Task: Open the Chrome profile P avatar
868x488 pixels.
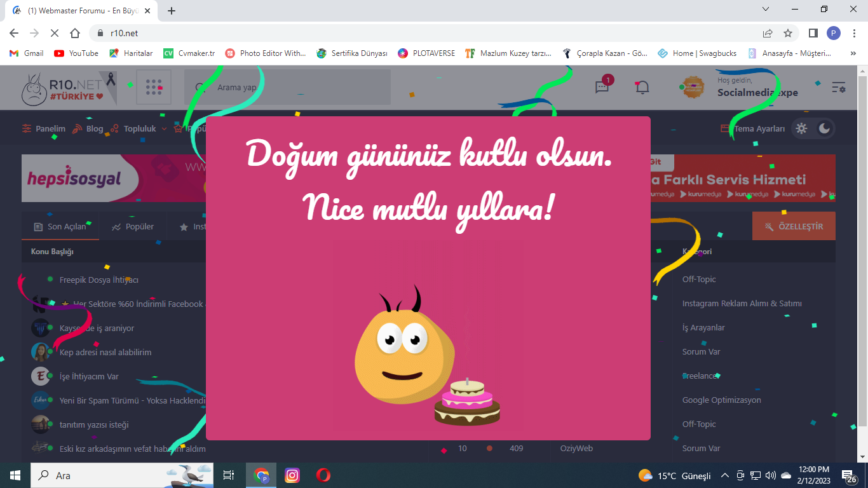Action: tap(834, 33)
